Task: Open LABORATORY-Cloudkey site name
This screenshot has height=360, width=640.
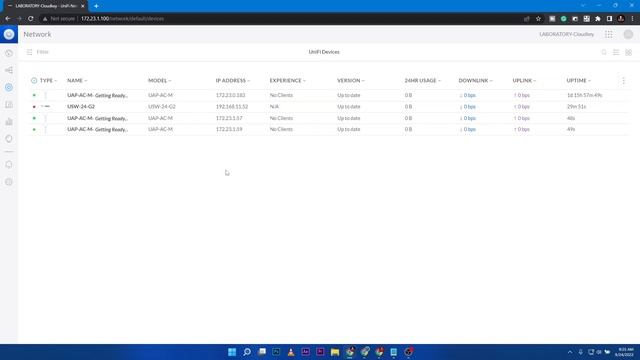Action: (x=567, y=34)
